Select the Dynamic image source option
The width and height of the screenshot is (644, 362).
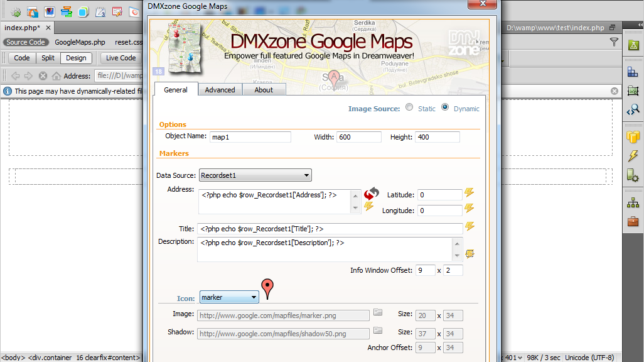[445, 107]
